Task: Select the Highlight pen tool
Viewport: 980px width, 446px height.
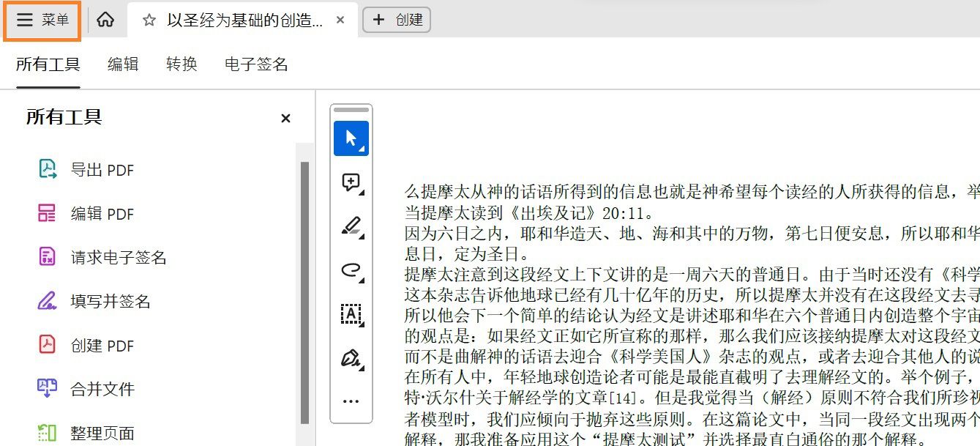Action: tap(350, 226)
